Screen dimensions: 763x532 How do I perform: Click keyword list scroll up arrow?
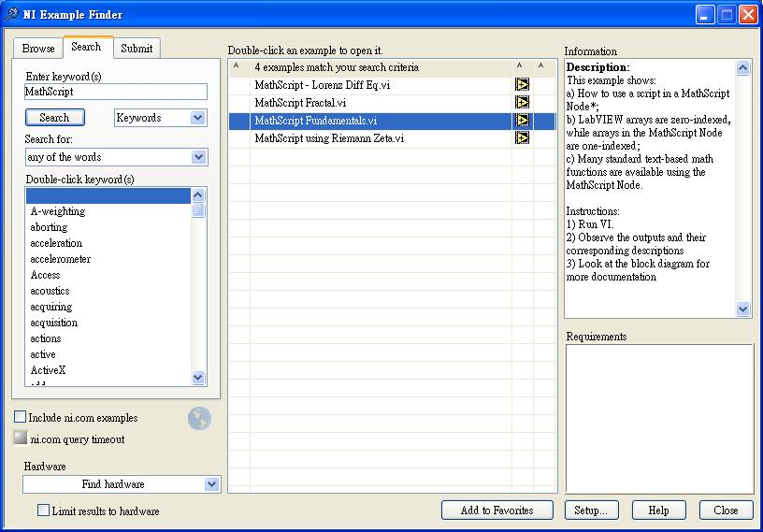[198, 195]
